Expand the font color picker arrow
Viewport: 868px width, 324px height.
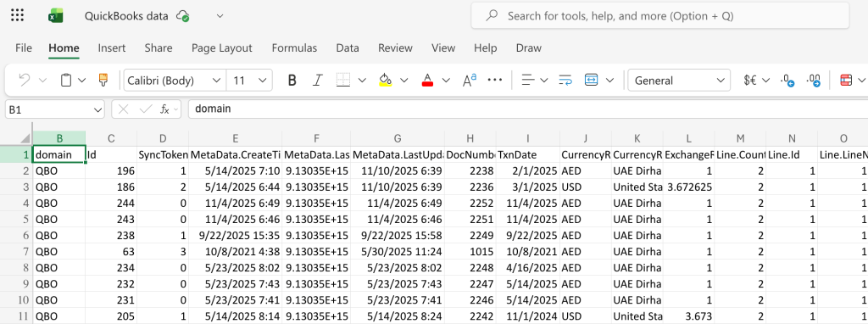446,81
